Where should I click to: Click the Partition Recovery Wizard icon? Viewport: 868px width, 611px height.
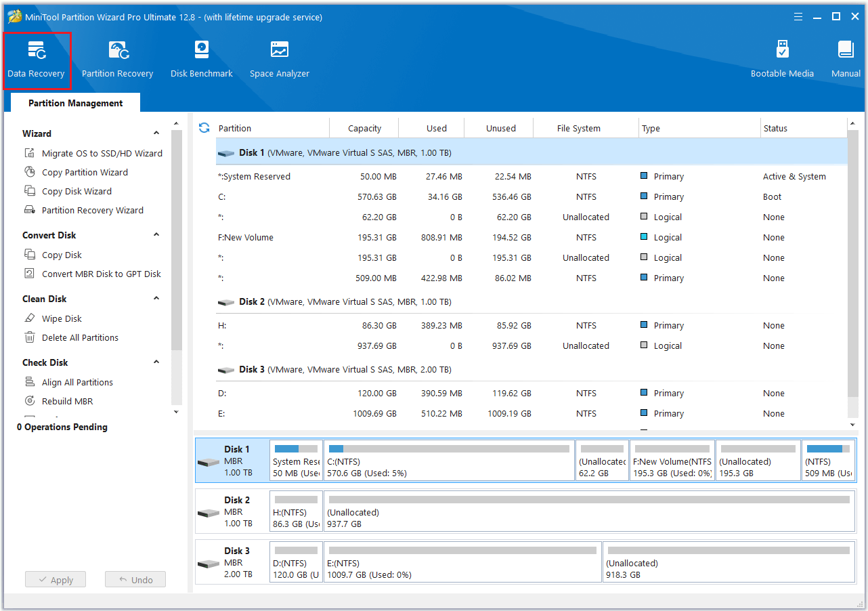click(30, 210)
